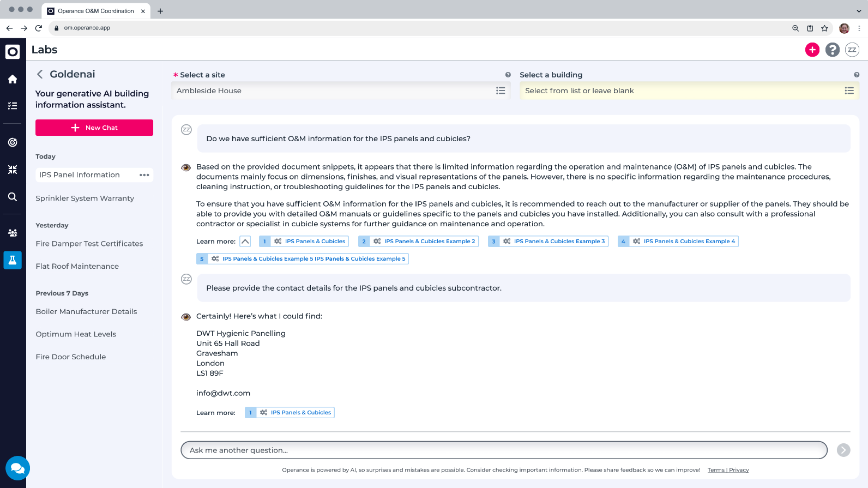Image resolution: width=868 pixels, height=488 pixels.
Task: Open the team users sidebar icon
Action: pos(13,233)
